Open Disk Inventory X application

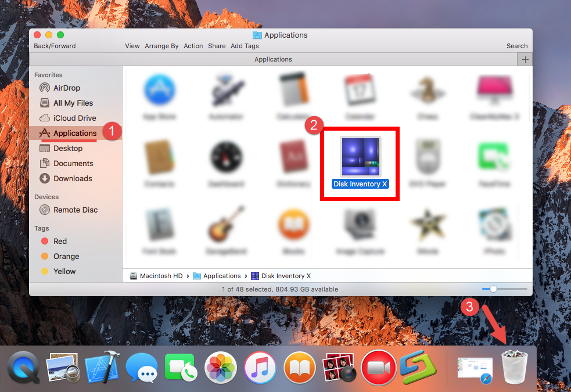click(360, 157)
